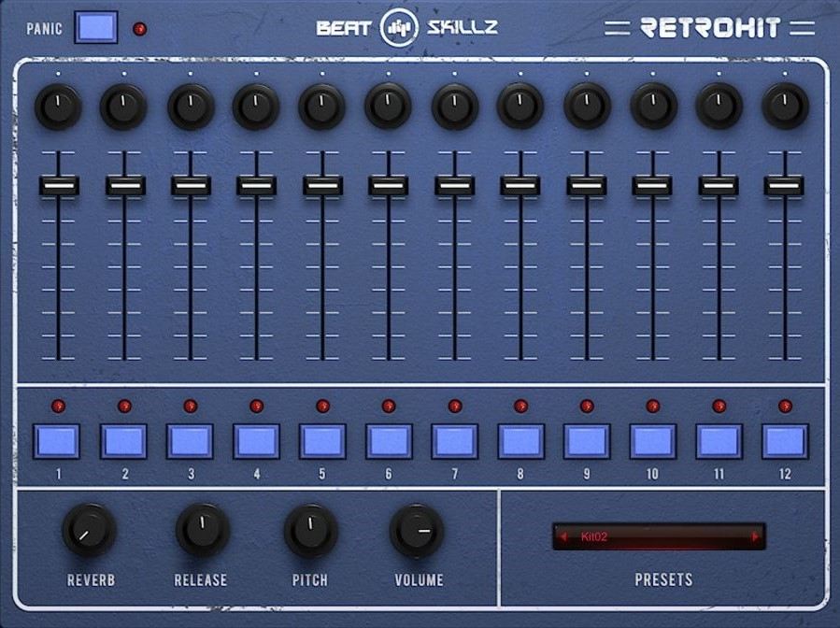Image resolution: width=840 pixels, height=628 pixels.
Task: Trigger drum pad 7
Action: click(455, 441)
